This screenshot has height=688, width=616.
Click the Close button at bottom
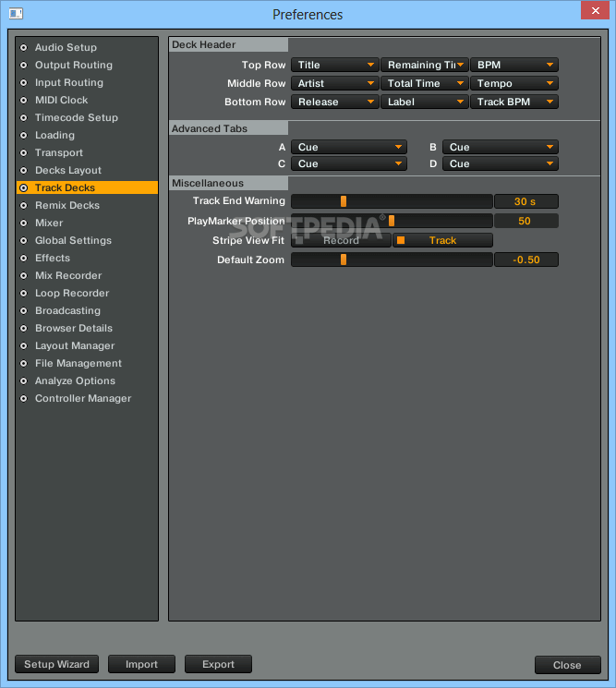567,665
